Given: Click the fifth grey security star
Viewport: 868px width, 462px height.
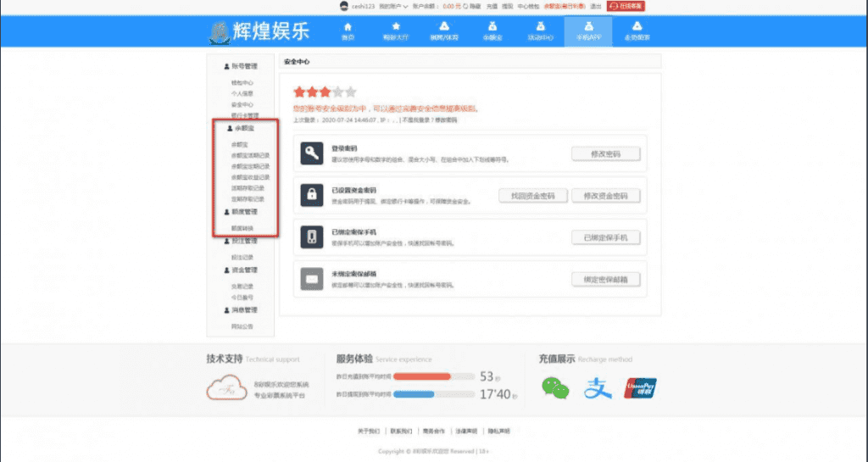Looking at the screenshot, I should coord(350,92).
